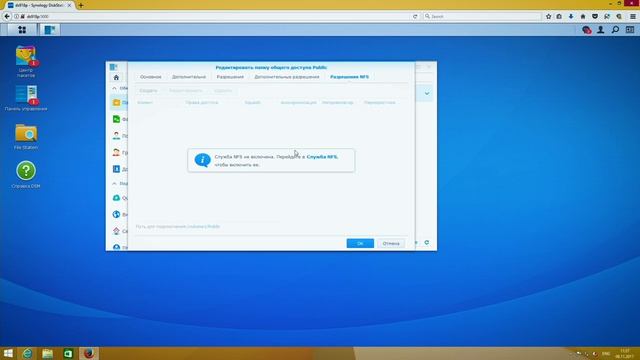The height and width of the screenshot is (360, 640).
Task: Switch to Дополнительные разрешения tab
Action: [287, 77]
